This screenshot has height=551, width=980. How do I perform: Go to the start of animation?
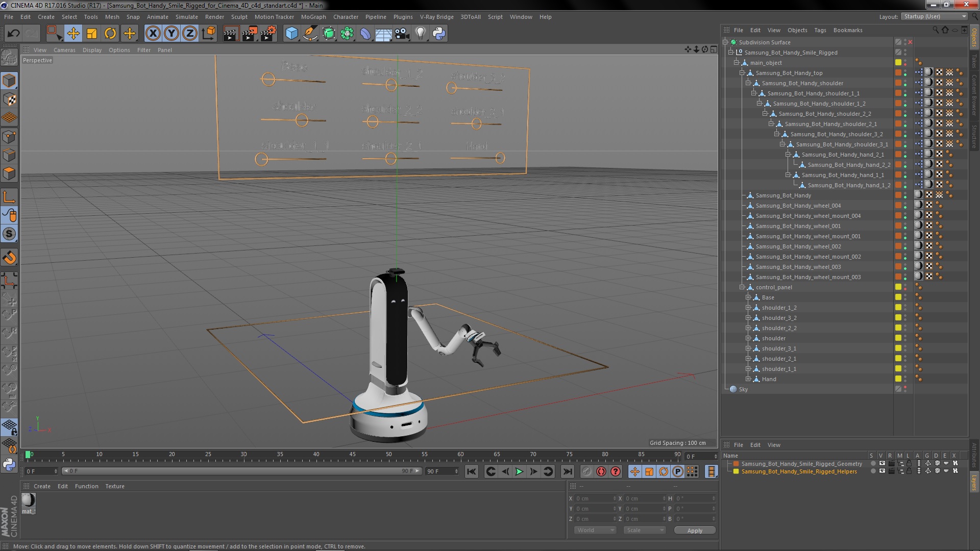(x=472, y=471)
